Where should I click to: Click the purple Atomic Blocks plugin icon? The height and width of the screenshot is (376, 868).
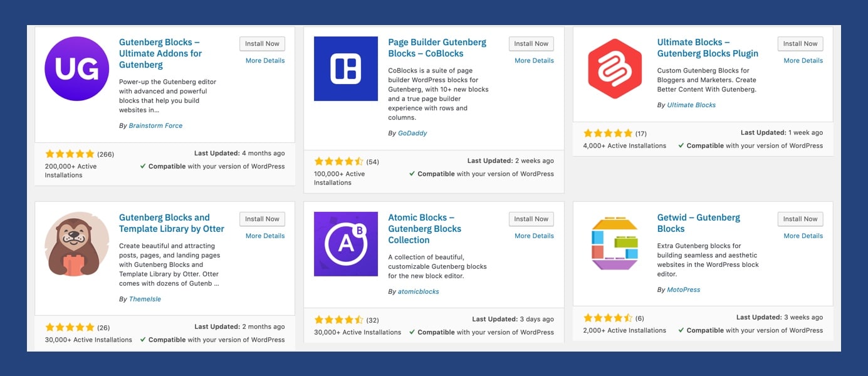pos(346,244)
